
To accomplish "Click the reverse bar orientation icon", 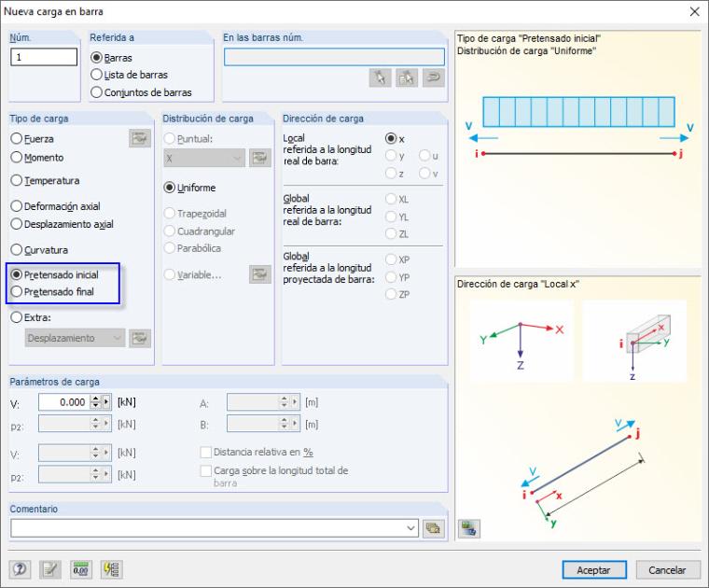I will [434, 77].
